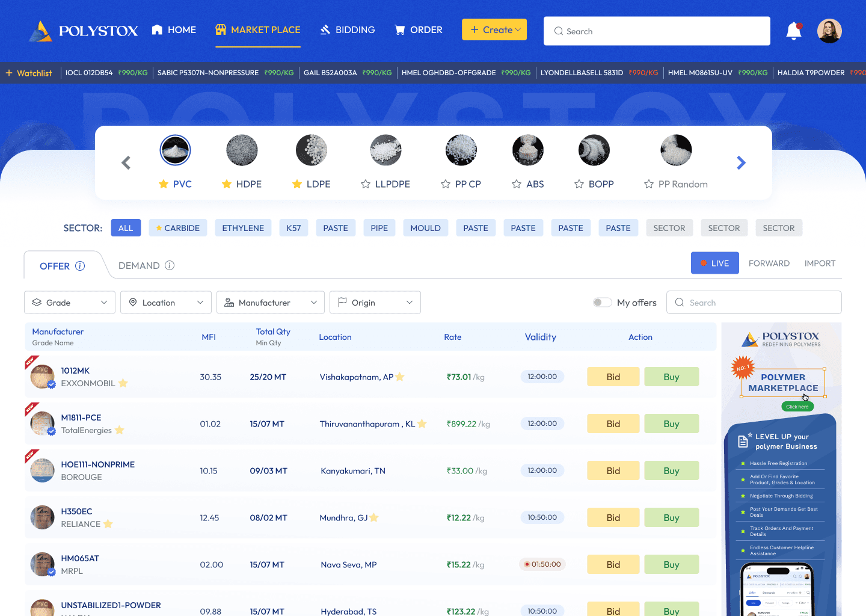Open the Origin dropdown
866x616 pixels.
coord(375,303)
